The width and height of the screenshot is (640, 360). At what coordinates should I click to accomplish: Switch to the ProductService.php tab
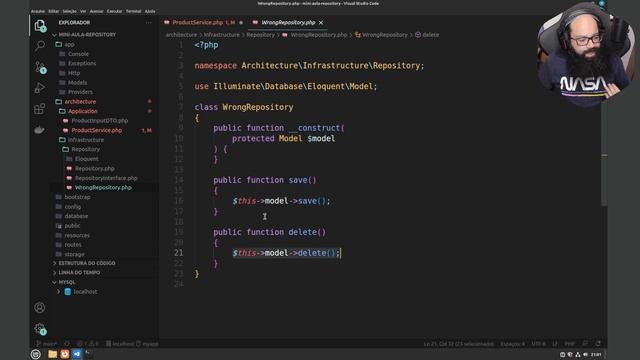point(203,22)
